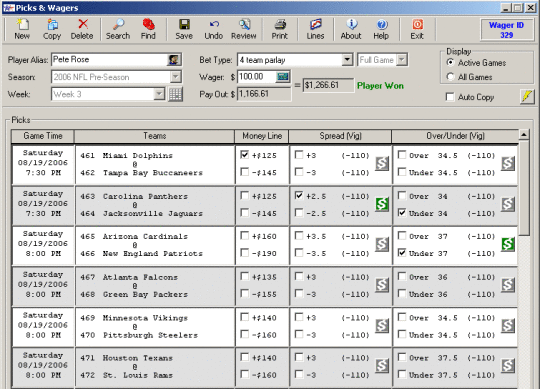
Task: Click the Exit toolbar button
Action: 417,29
